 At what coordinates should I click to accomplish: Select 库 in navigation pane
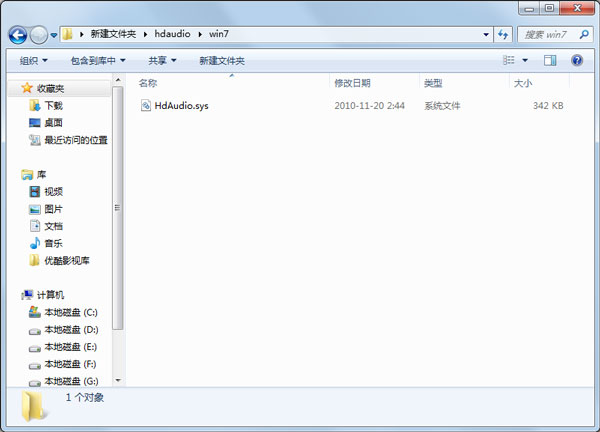(41, 175)
